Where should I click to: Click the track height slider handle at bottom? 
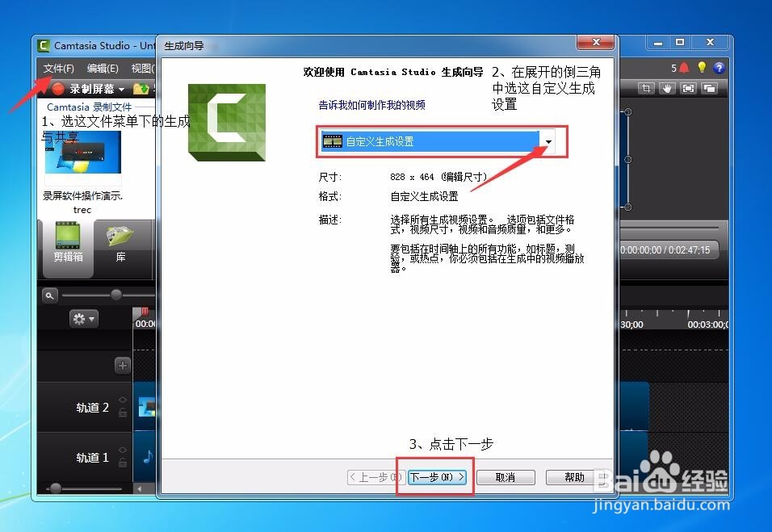click(55, 488)
